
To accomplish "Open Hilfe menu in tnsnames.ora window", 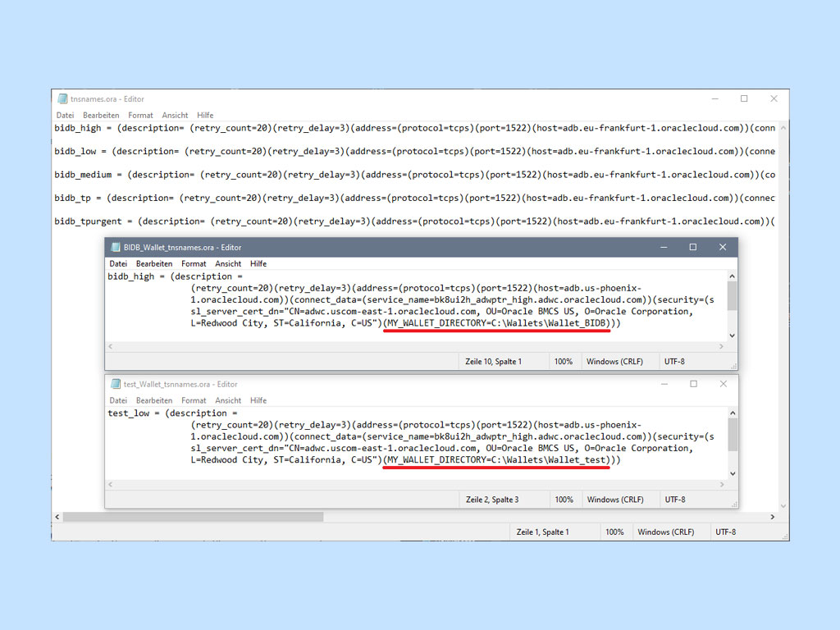I will [x=204, y=115].
